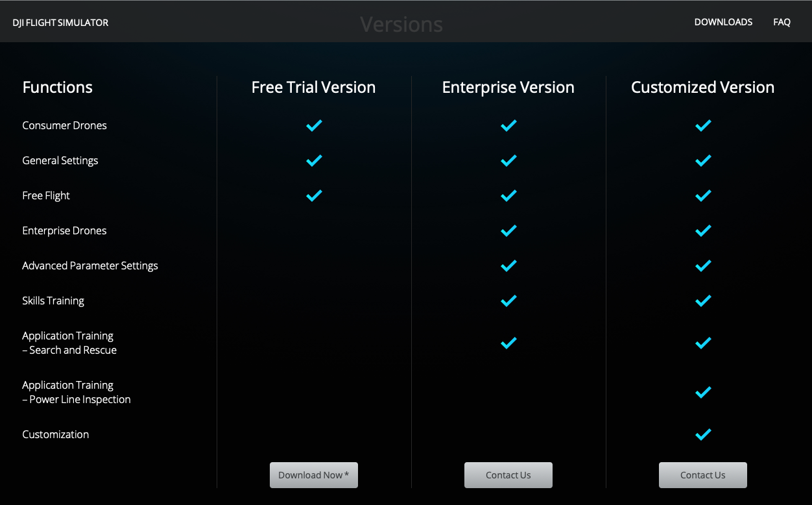Select the Enterprise Version heading
The image size is (812, 505).
(508, 87)
